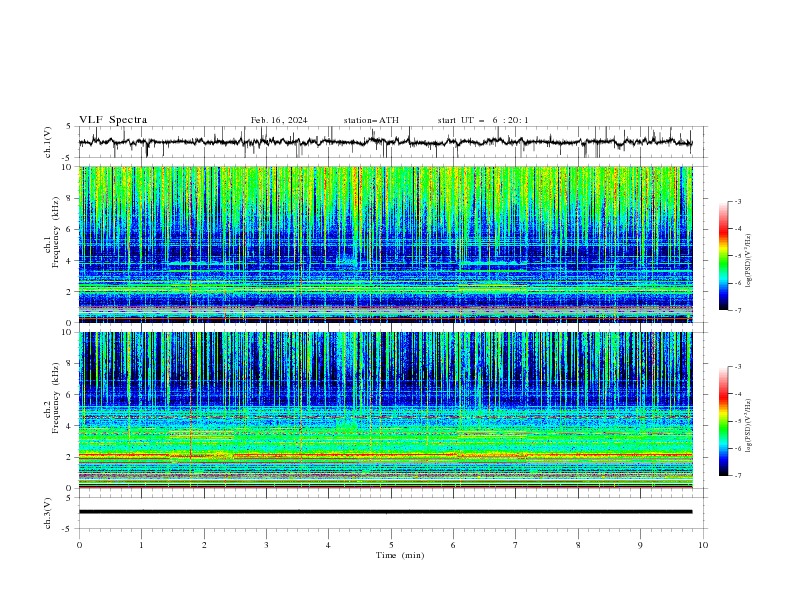
Task: Click the date "Feb. 16, 2024"
Action: (279, 120)
